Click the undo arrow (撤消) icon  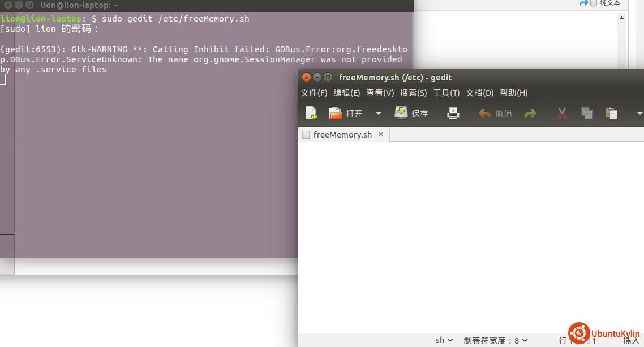[484, 114]
